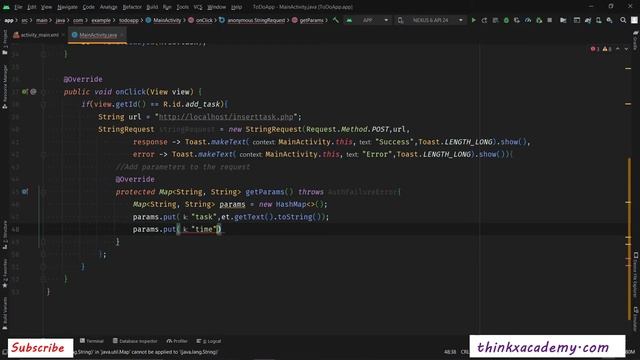Click the onClick breadcrumb item
Viewport: 640px width, 360px height.
200,20
